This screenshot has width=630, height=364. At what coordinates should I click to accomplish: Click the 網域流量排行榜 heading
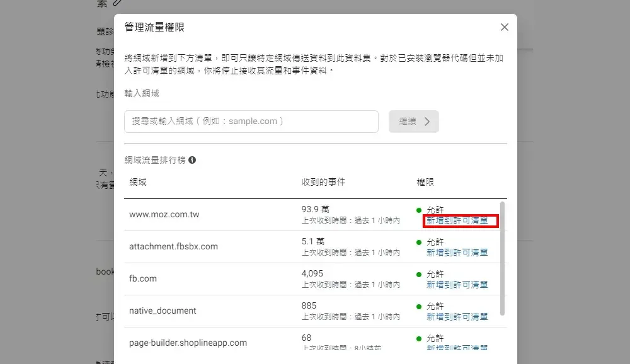155,160
